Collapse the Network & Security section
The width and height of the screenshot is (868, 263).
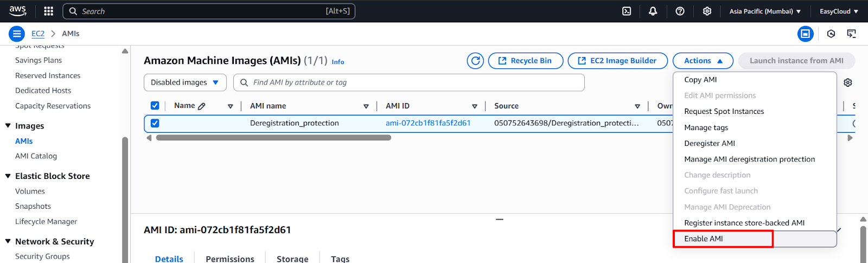tap(8, 241)
